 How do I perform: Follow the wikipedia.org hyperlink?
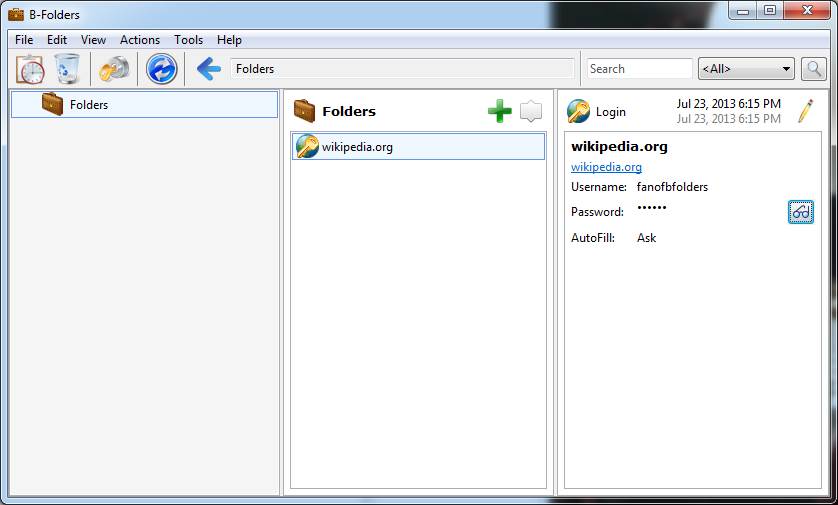click(x=606, y=167)
